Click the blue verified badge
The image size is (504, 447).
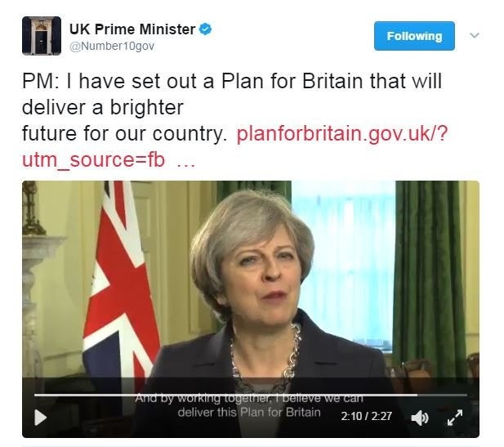[x=205, y=29]
